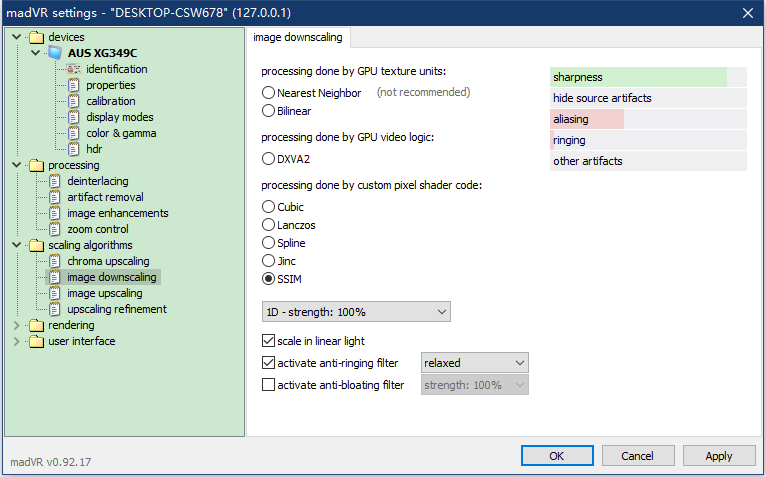Click the color & gamma page icon

point(73,133)
